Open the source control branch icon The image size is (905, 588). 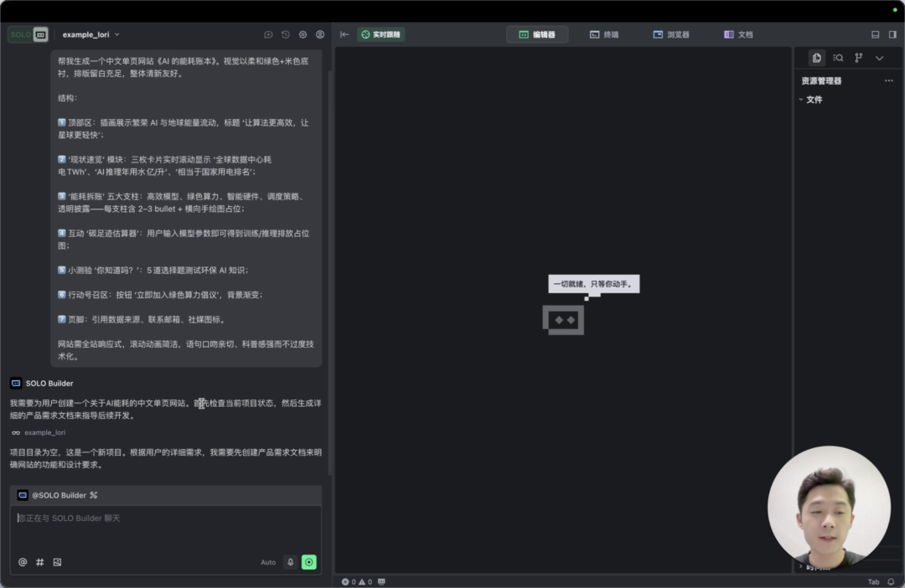click(859, 58)
